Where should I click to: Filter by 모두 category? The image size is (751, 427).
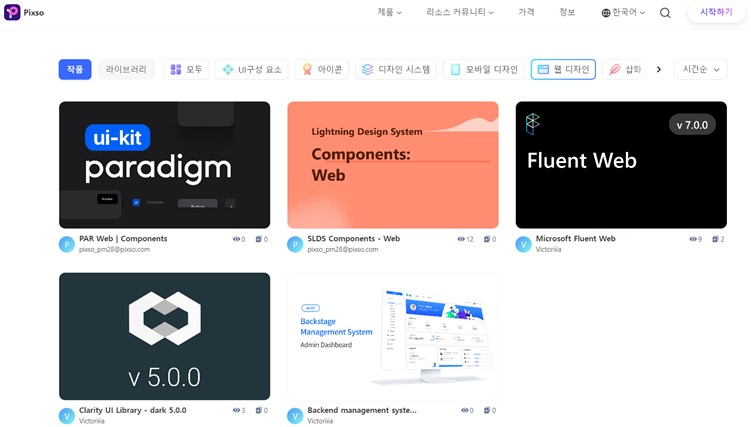click(186, 69)
